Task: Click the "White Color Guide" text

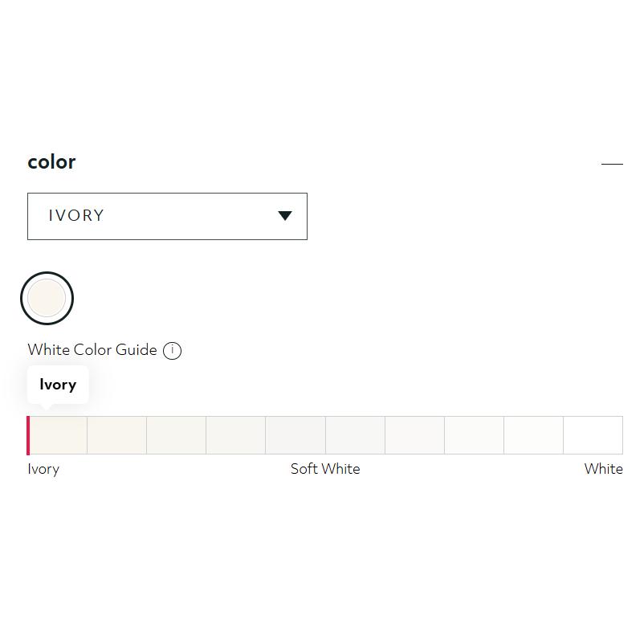Action: tap(92, 350)
